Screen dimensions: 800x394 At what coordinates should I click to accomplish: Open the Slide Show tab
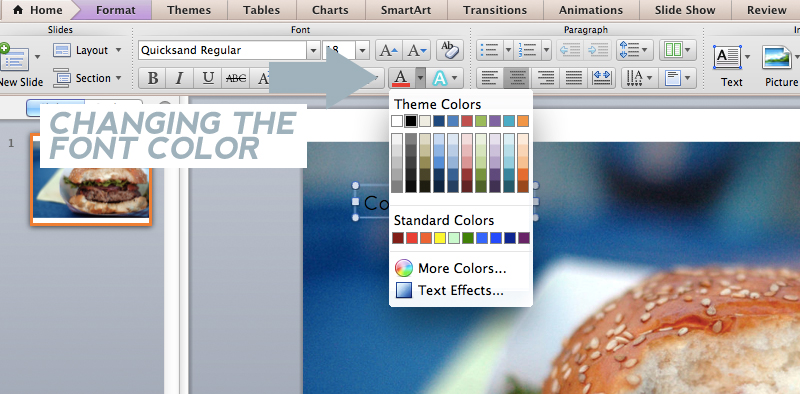(685, 10)
